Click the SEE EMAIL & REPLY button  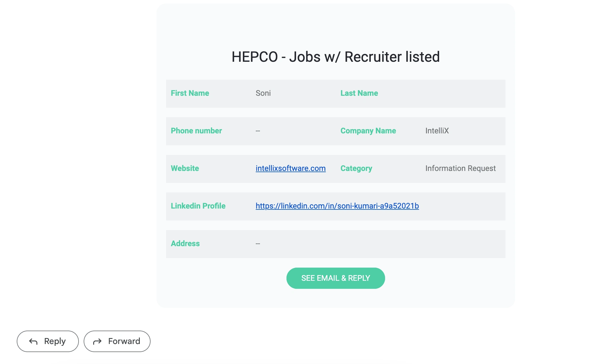coord(335,278)
